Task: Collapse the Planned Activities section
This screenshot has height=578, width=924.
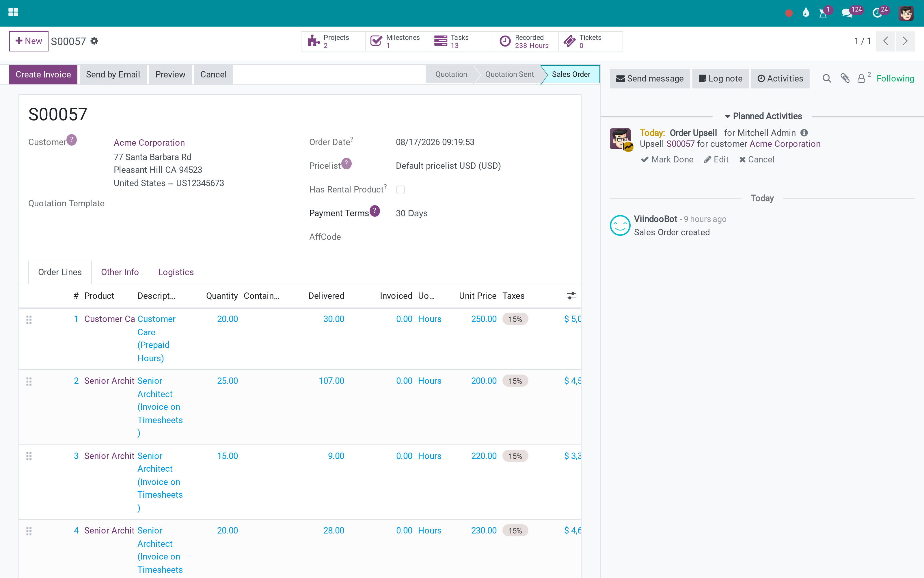Action: point(764,116)
